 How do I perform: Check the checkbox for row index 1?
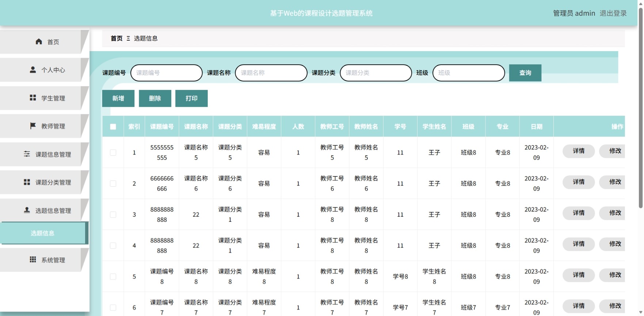point(113,152)
